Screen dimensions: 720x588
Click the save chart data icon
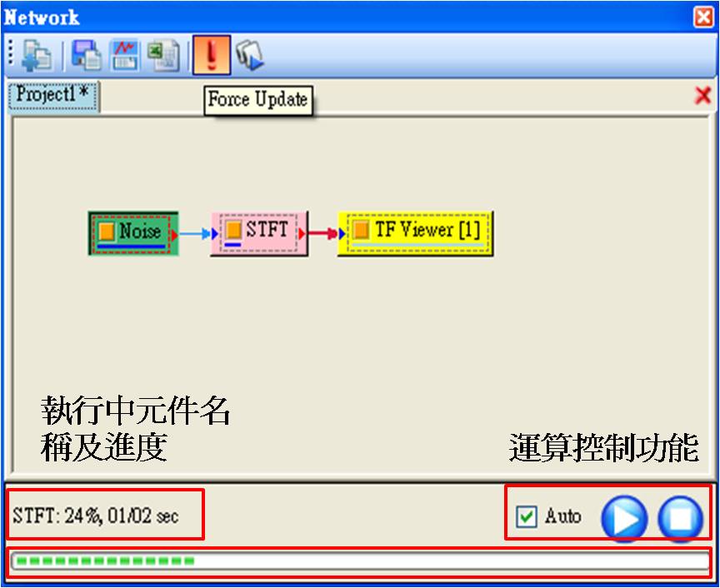click(124, 55)
